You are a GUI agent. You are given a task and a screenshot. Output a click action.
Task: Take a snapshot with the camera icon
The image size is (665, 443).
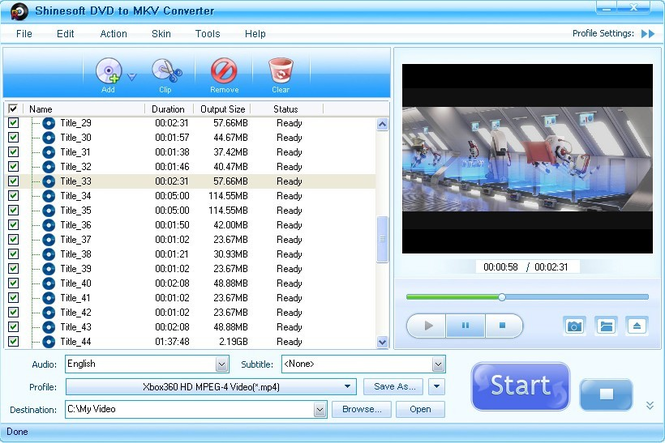point(574,326)
